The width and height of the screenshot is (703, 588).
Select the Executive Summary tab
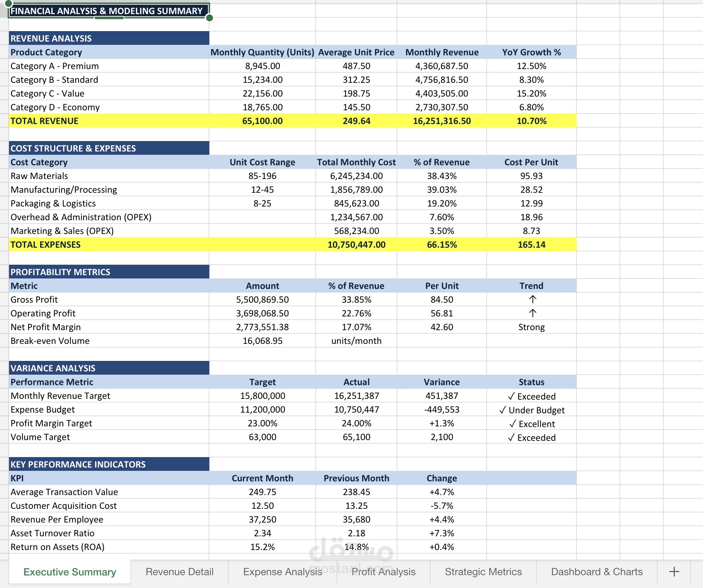pos(70,572)
